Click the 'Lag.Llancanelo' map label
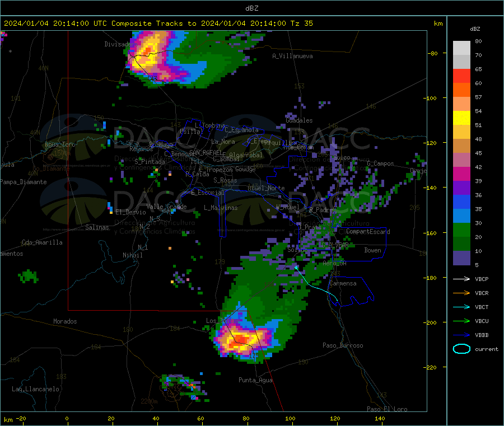Image resolution: width=504 pixels, height=426 pixels. [x=35, y=390]
